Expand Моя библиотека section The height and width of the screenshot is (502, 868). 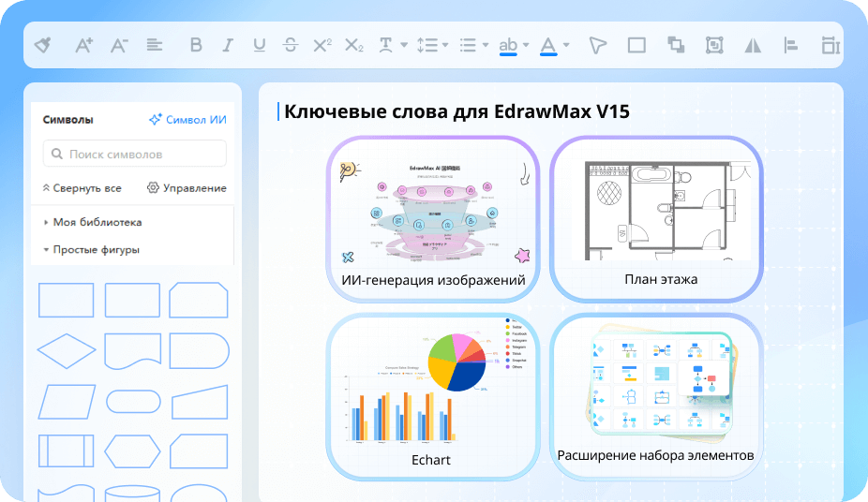click(93, 222)
